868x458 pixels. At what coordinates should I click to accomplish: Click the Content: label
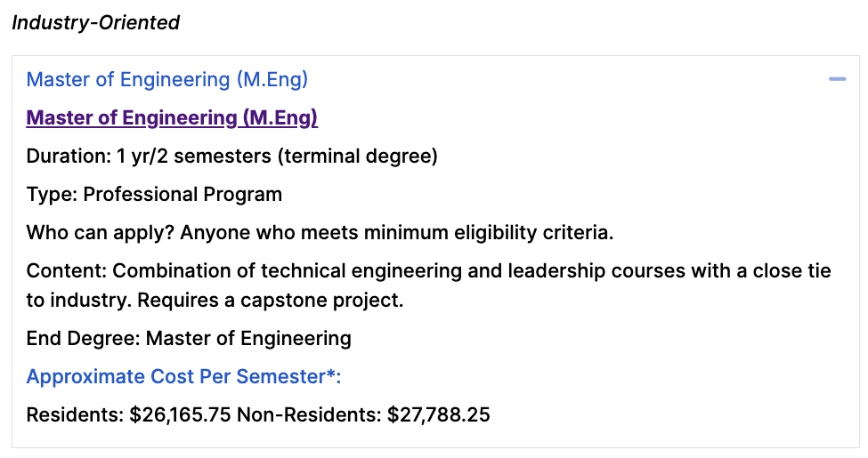67,271
